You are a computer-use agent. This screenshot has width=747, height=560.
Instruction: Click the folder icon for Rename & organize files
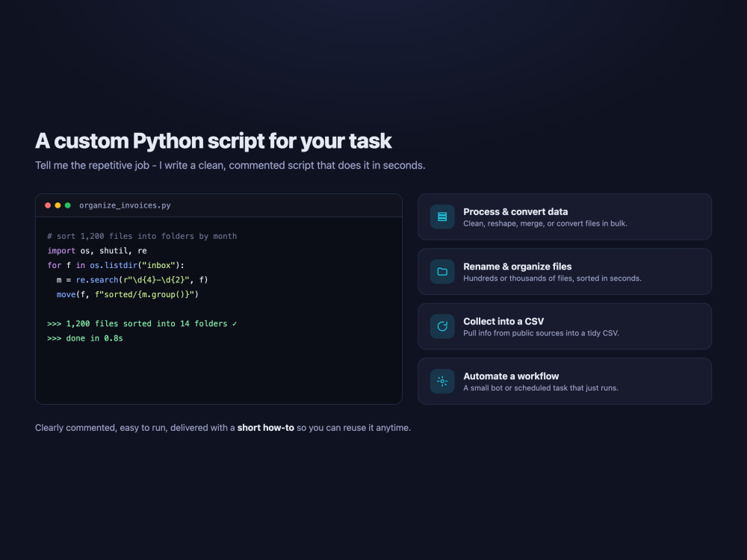[442, 272]
